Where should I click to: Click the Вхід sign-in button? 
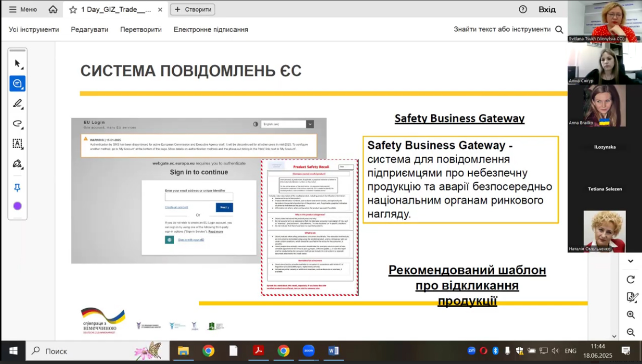[x=547, y=10]
